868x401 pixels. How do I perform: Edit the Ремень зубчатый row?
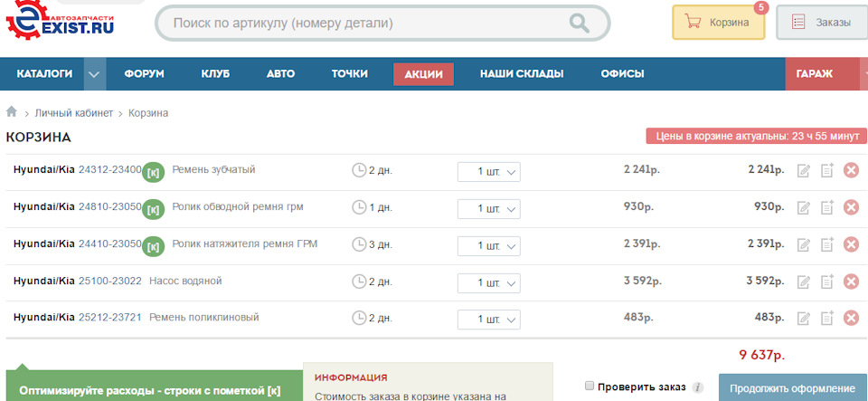pyautogui.click(x=803, y=170)
